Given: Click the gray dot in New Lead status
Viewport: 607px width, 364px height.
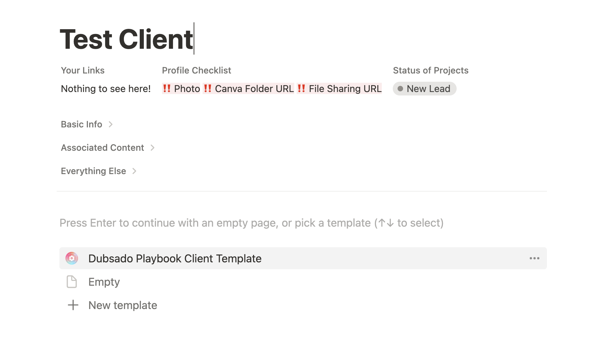Looking at the screenshot, I should point(400,89).
